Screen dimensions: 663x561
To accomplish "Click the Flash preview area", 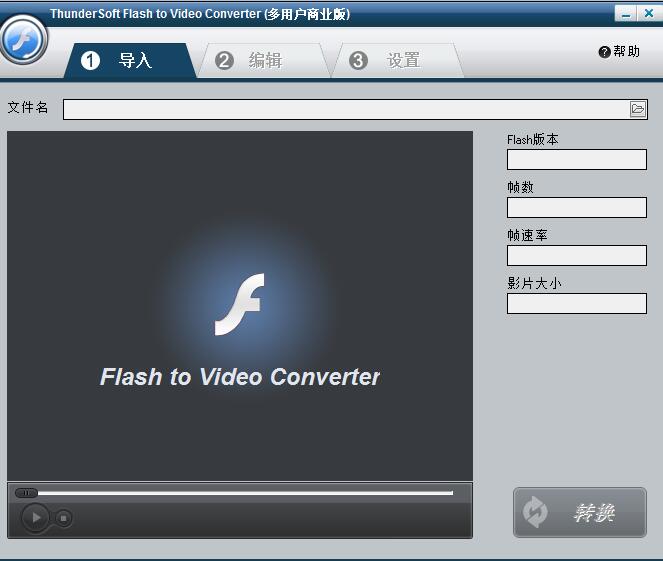I will coord(240,306).
